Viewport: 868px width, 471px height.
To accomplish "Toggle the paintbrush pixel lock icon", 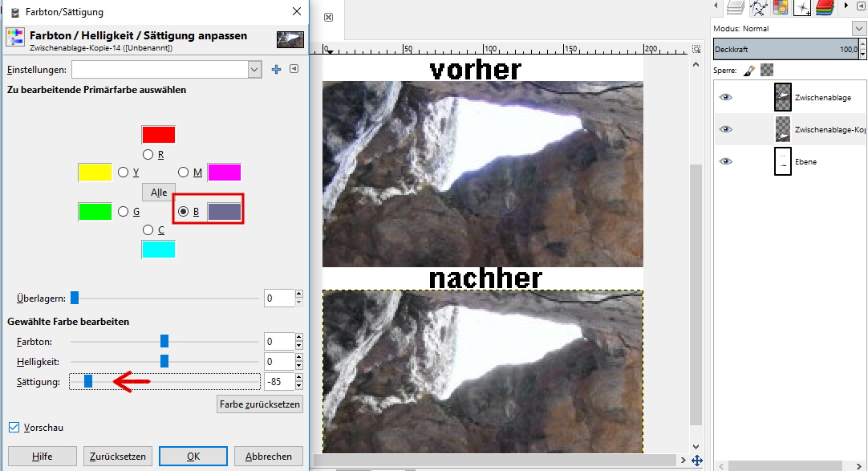I will (x=748, y=71).
